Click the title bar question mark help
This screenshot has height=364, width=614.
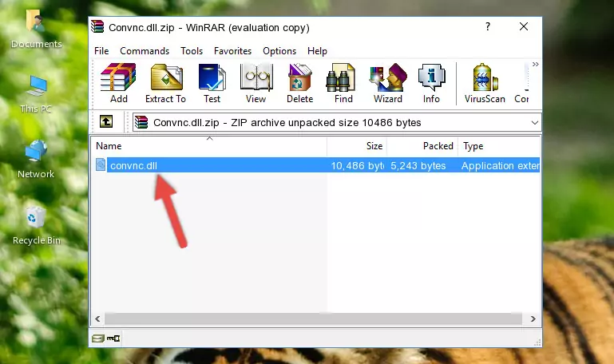click(488, 26)
